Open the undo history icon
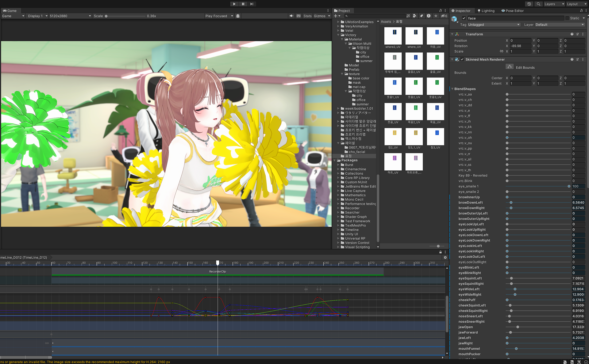This screenshot has height=364, width=589. tap(529, 4)
